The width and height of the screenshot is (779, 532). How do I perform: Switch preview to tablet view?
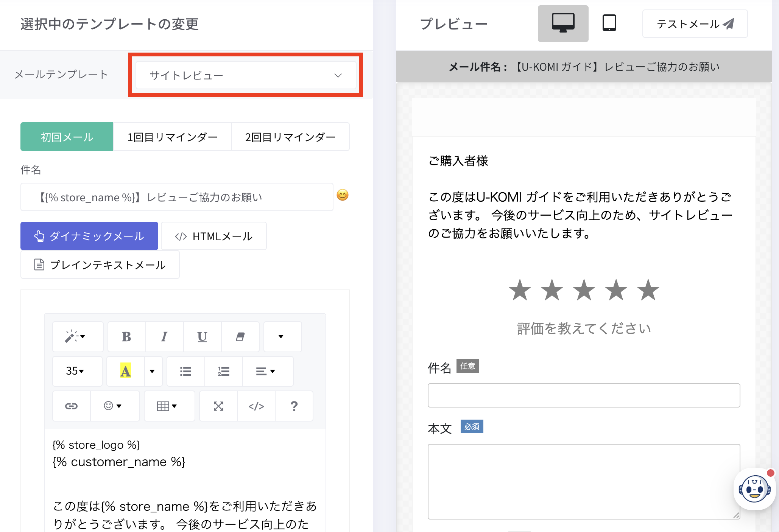coord(609,23)
